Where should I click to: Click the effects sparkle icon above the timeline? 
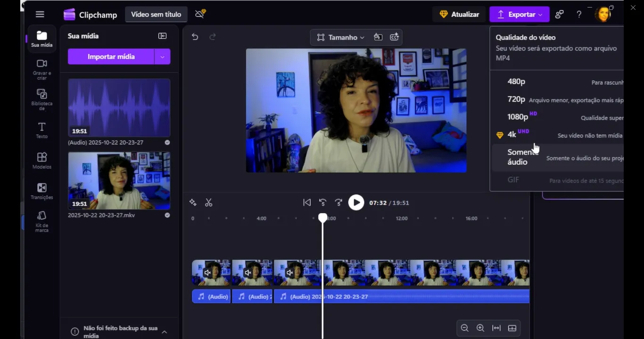click(192, 202)
